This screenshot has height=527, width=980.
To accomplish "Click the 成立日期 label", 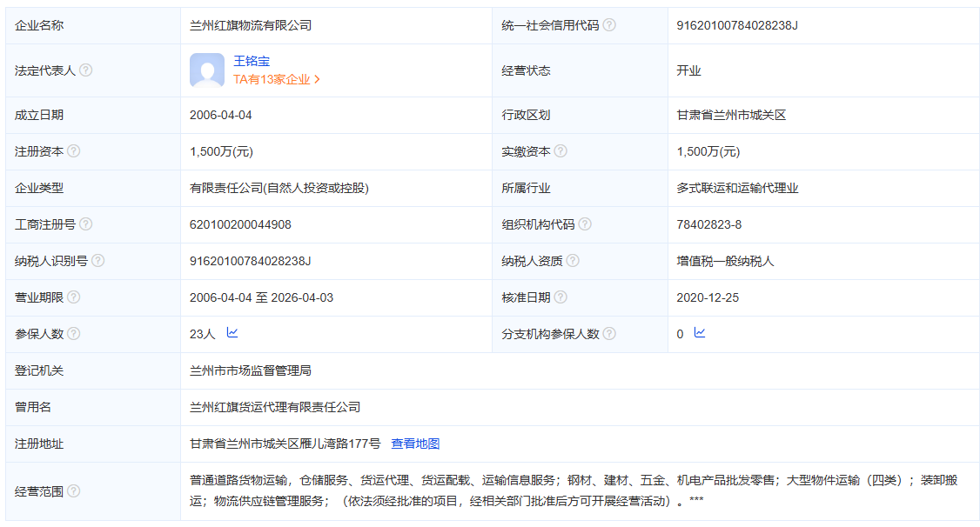I will tap(39, 115).
